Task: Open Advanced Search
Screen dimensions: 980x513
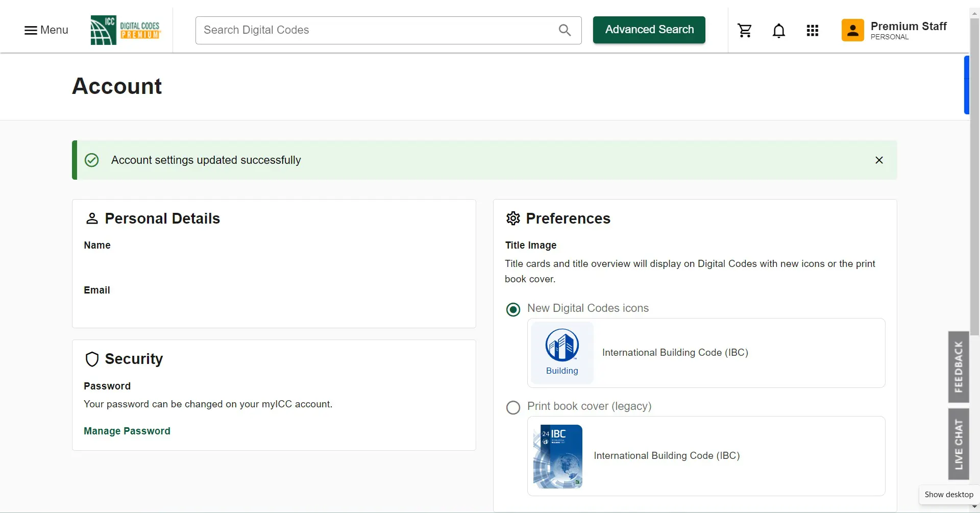Action: 649,30
